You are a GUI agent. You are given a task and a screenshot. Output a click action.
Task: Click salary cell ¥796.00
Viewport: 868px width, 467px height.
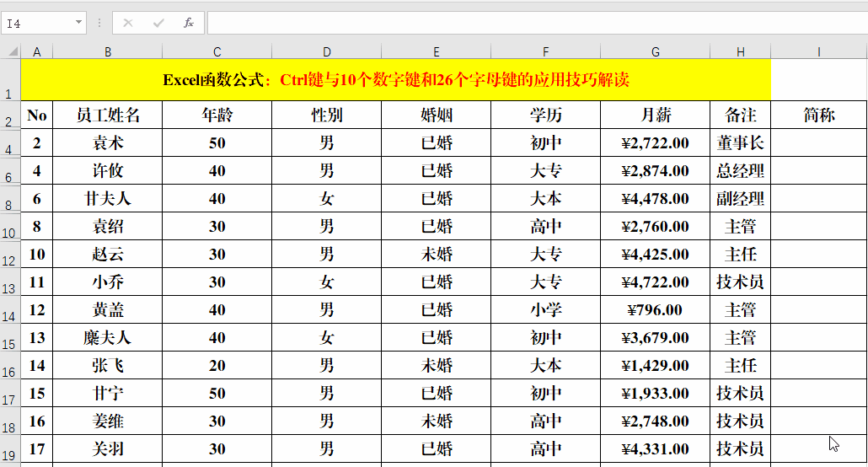[x=656, y=309]
